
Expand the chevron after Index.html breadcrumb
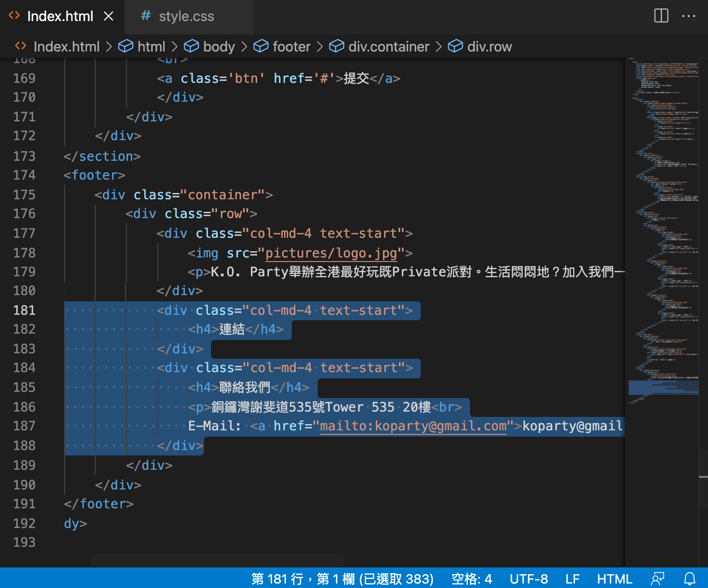pyautogui.click(x=109, y=47)
